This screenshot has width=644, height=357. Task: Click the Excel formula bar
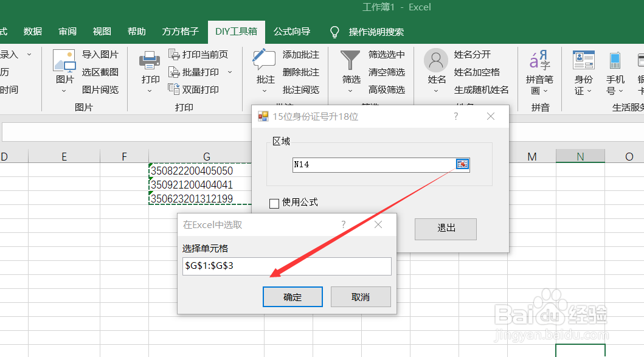click(126, 132)
